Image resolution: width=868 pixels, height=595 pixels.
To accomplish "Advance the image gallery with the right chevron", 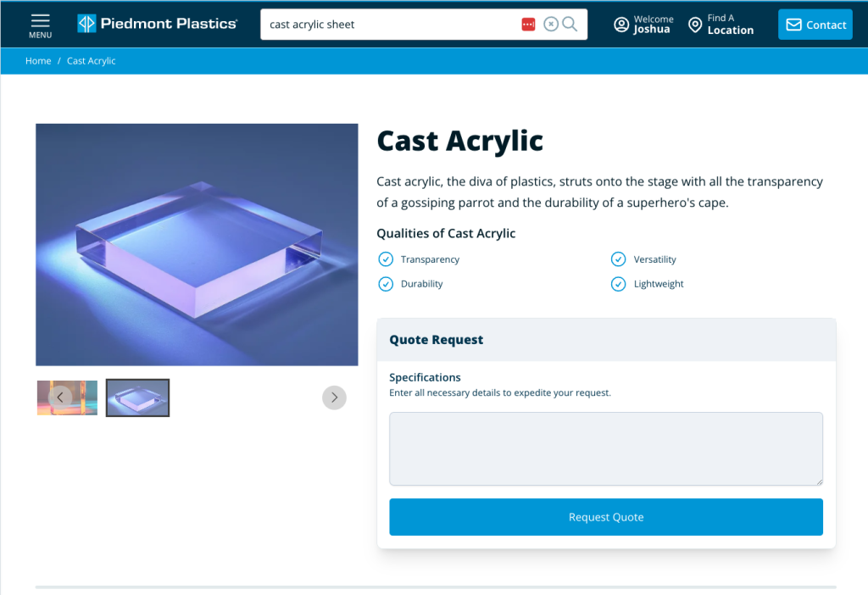I will point(334,398).
